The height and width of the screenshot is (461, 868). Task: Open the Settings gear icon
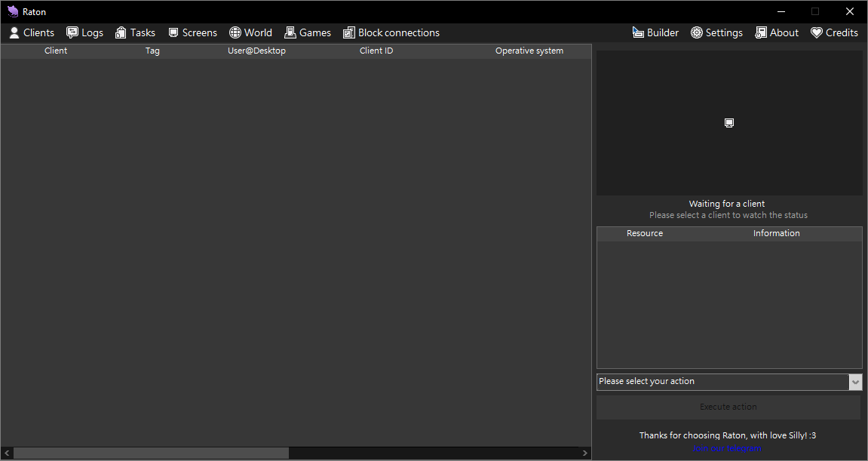(x=697, y=32)
